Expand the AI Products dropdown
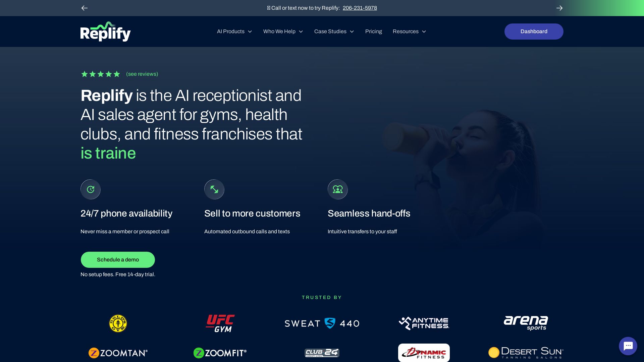 tap(234, 32)
